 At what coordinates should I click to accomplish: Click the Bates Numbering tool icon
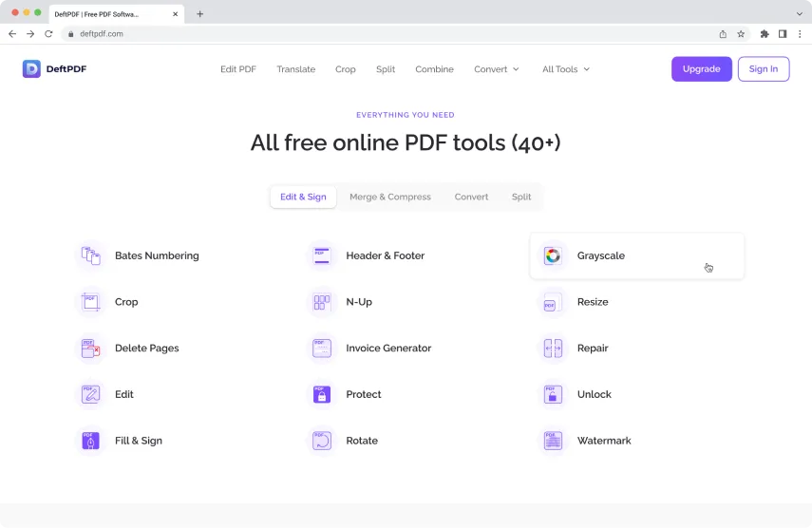pos(90,255)
